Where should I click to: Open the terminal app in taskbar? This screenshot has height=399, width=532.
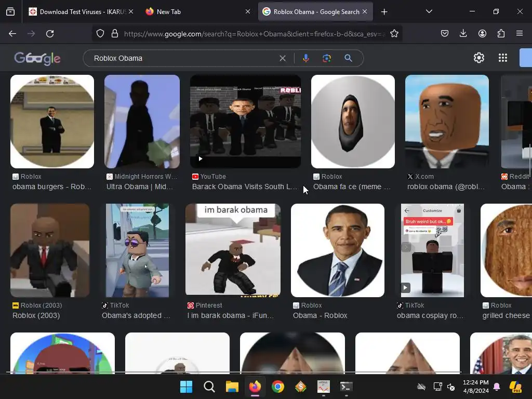coord(347,387)
